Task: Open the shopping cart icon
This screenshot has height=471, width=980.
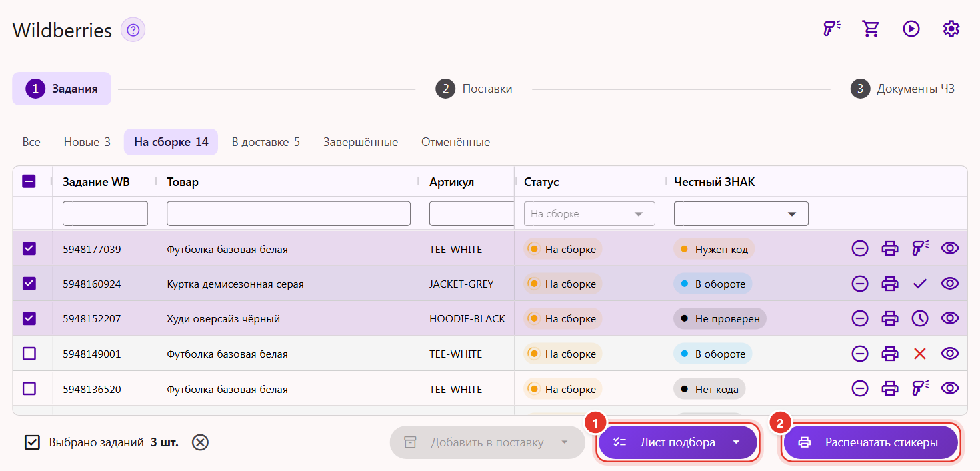Action: [871, 29]
